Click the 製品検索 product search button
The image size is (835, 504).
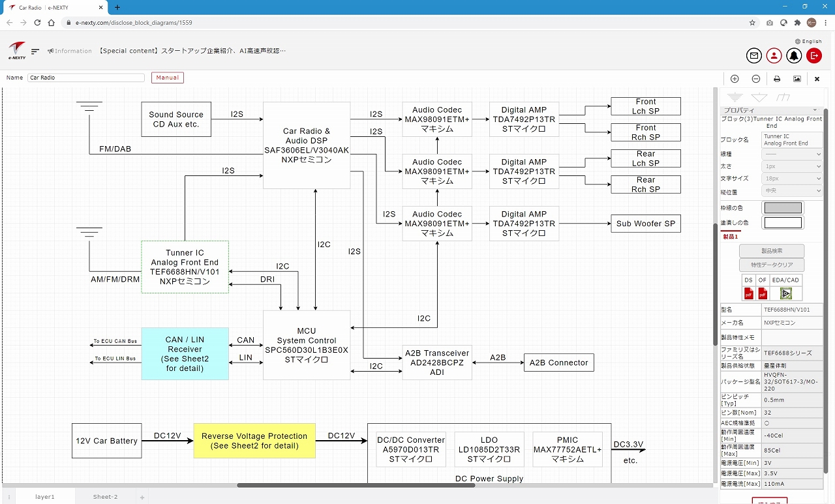point(772,251)
